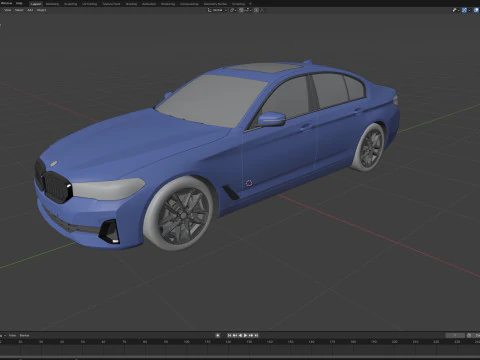Add a new workspace with plus button
The image size is (480, 360).
click(x=250, y=4)
